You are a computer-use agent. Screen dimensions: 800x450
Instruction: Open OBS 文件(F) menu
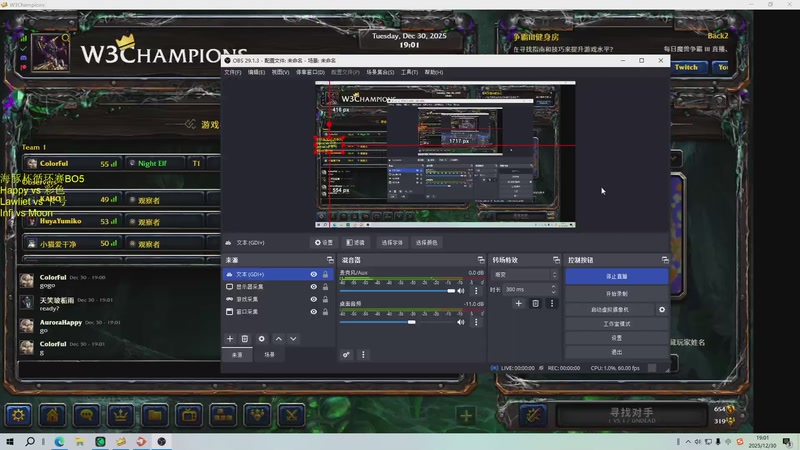(x=233, y=72)
